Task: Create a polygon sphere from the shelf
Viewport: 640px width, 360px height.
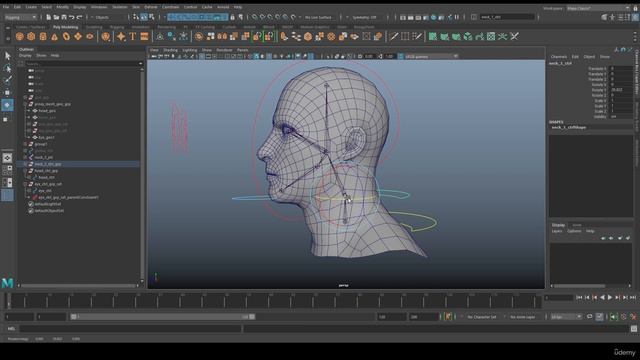Action: coord(19,37)
